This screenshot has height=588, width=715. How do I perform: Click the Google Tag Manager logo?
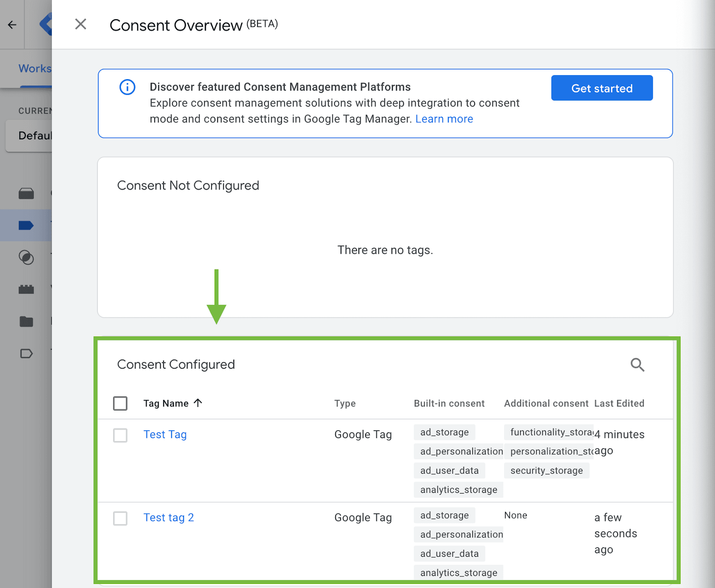click(x=46, y=25)
